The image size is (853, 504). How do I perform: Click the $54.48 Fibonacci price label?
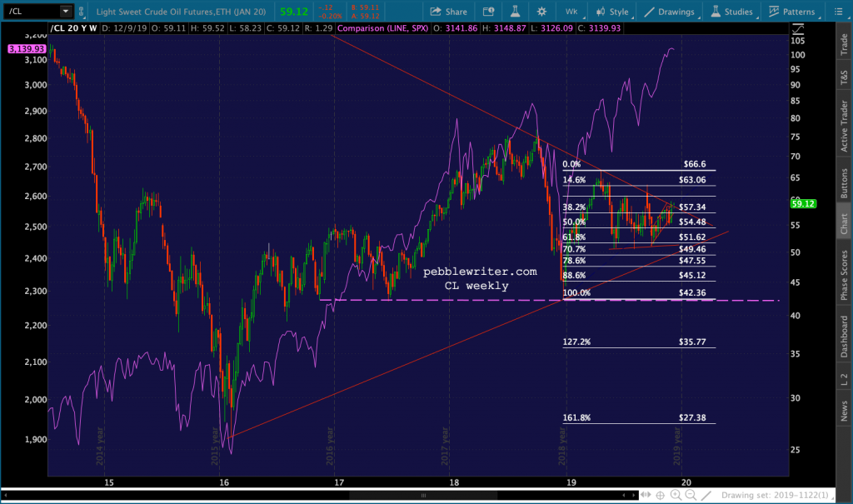click(x=692, y=222)
